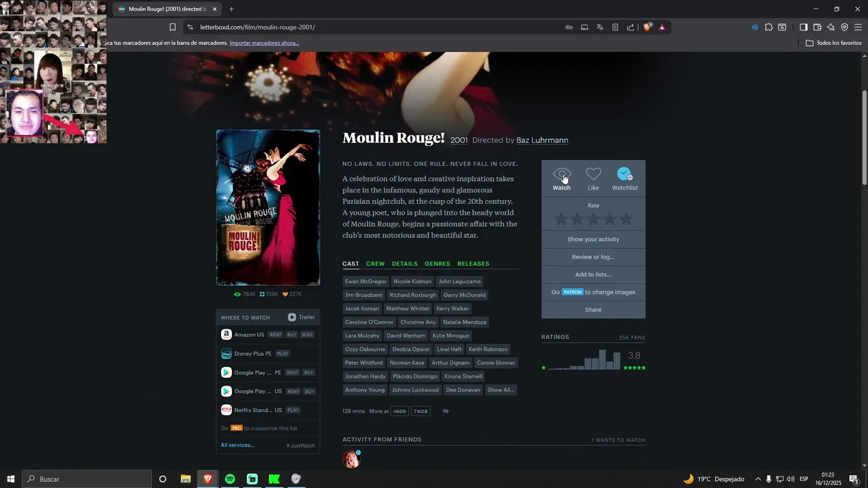
Task: Switch to the GENRES tab
Action: (x=437, y=264)
